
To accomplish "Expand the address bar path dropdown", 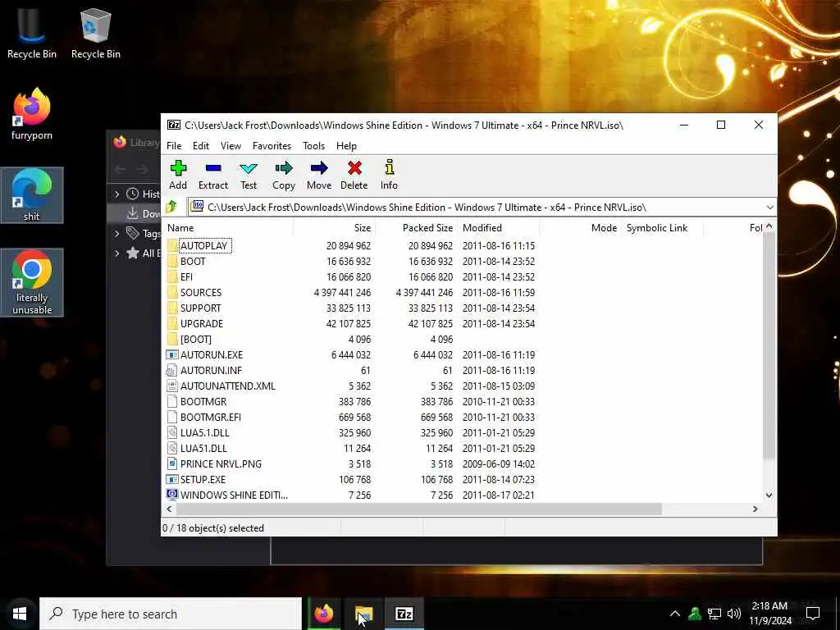I will tap(769, 208).
